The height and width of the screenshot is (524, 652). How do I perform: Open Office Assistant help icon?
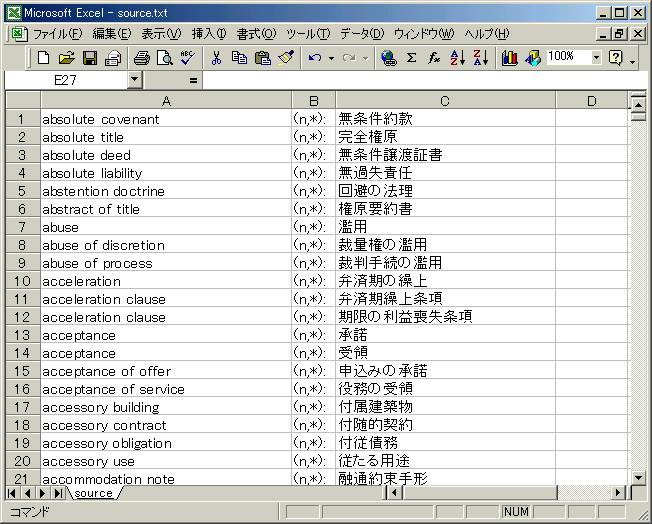[x=615, y=58]
